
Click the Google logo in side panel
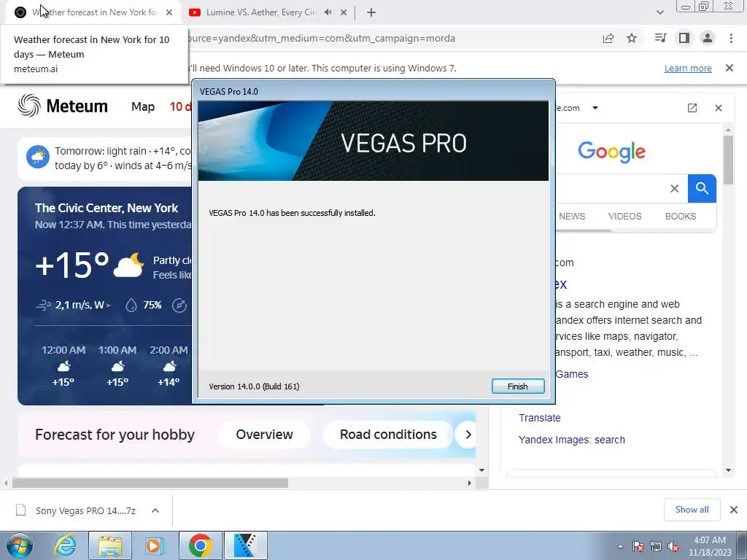click(x=612, y=152)
